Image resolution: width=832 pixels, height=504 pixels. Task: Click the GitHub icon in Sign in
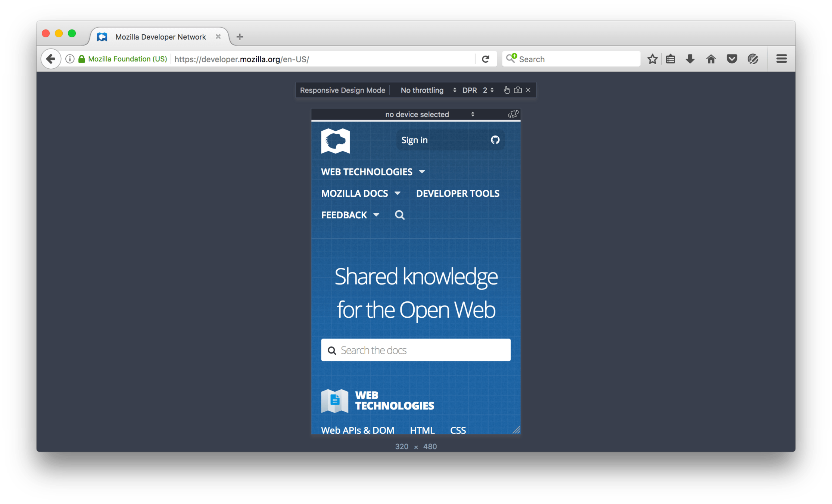point(495,140)
